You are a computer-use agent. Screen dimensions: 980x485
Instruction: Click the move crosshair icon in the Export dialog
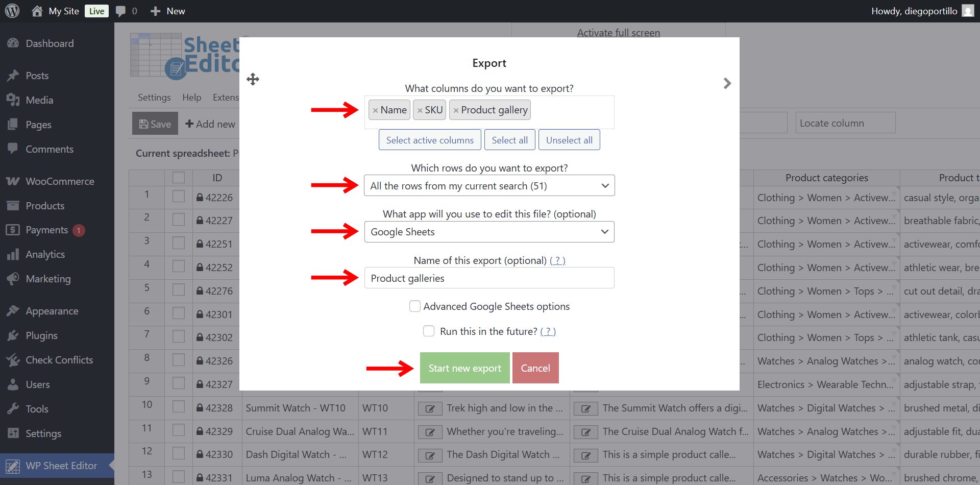(x=252, y=79)
